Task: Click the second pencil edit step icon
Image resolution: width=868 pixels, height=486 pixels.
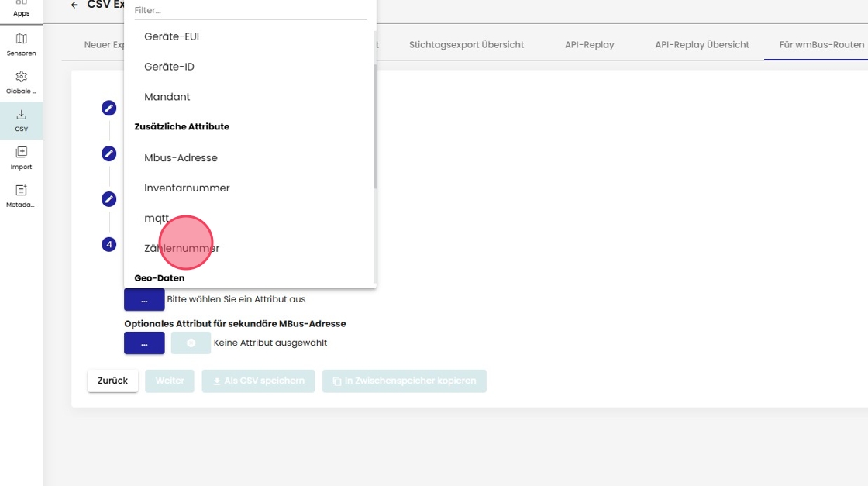Action: tap(108, 153)
